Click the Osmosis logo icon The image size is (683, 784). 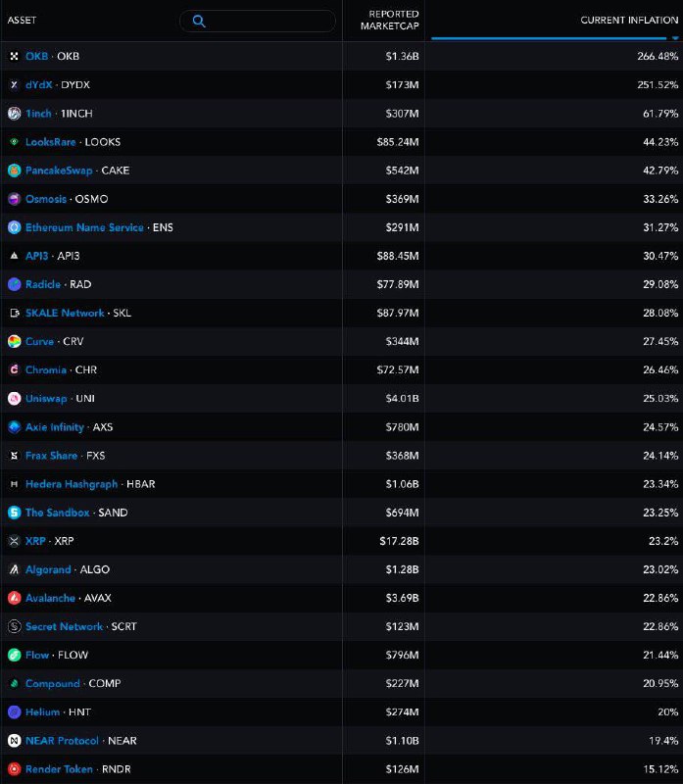pyautogui.click(x=14, y=199)
